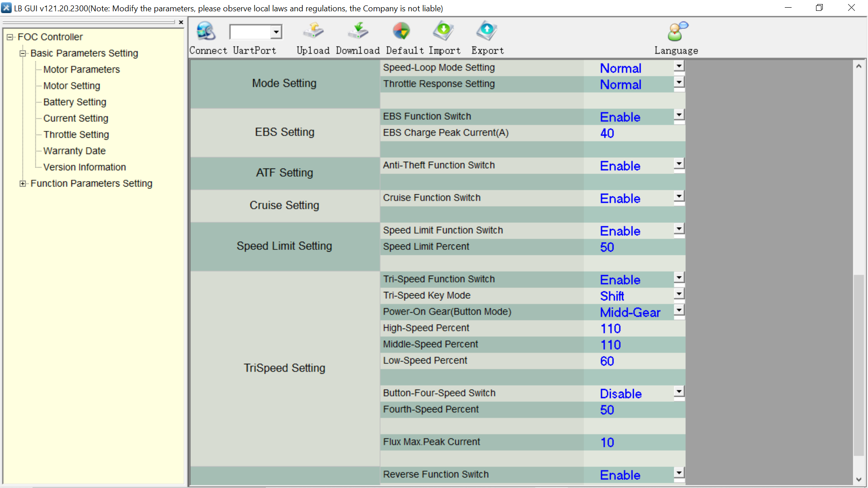The image size is (868, 488).
Task: Open Version Information tree item
Action: click(85, 167)
